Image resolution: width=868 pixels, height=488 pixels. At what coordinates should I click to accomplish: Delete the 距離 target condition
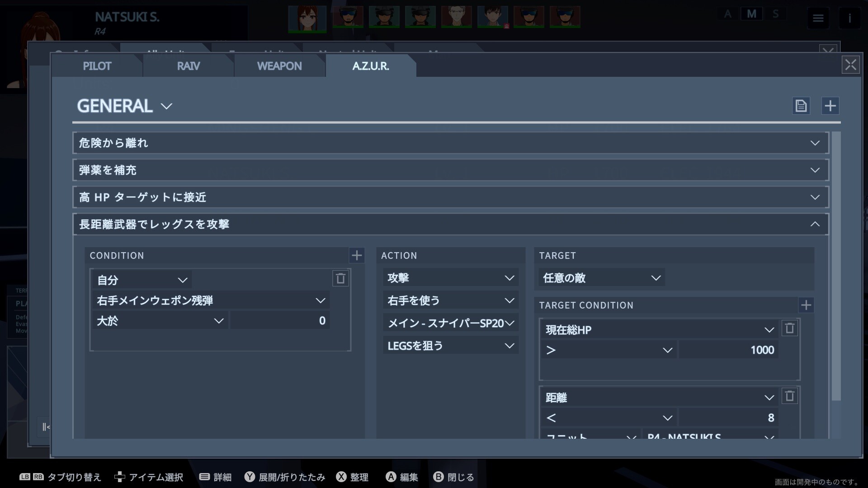(789, 396)
